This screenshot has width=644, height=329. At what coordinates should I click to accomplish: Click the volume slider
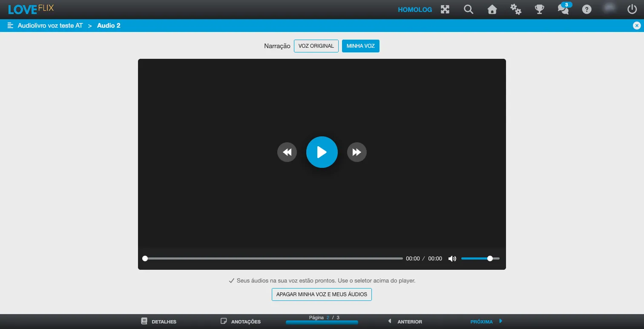(x=480, y=259)
